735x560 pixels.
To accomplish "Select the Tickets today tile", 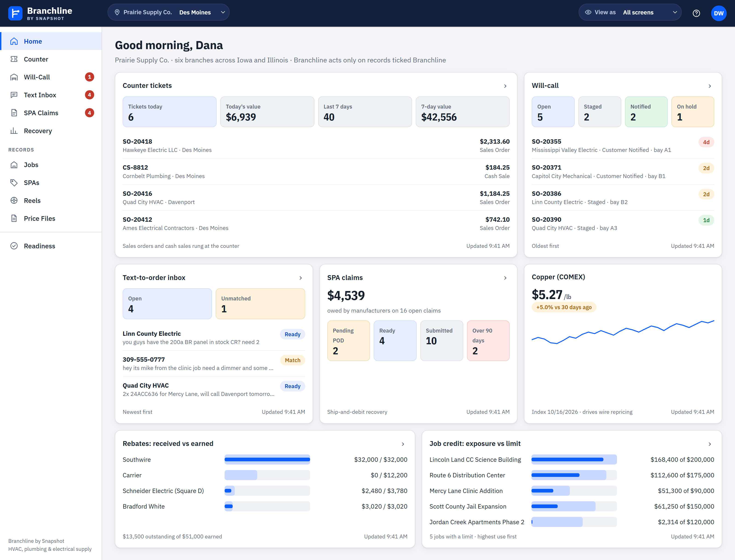I will [x=170, y=112].
